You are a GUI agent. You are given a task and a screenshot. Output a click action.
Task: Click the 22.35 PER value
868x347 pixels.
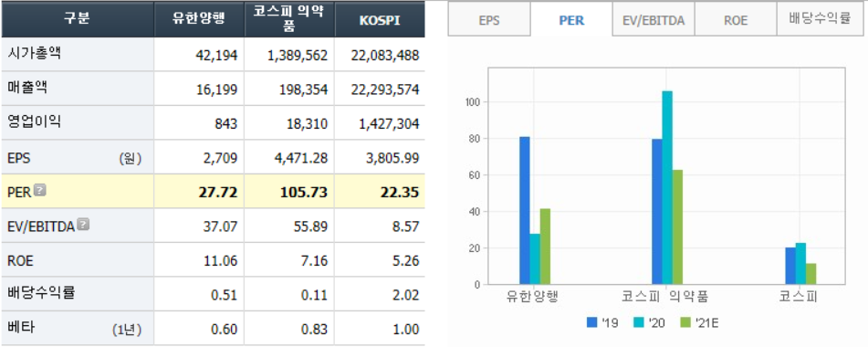[x=400, y=193]
